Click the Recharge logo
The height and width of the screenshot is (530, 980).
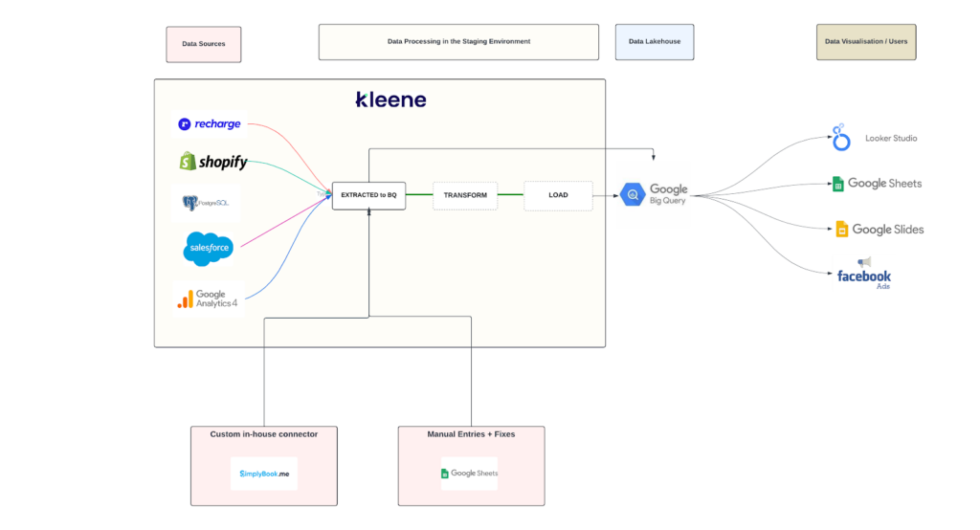(x=210, y=124)
